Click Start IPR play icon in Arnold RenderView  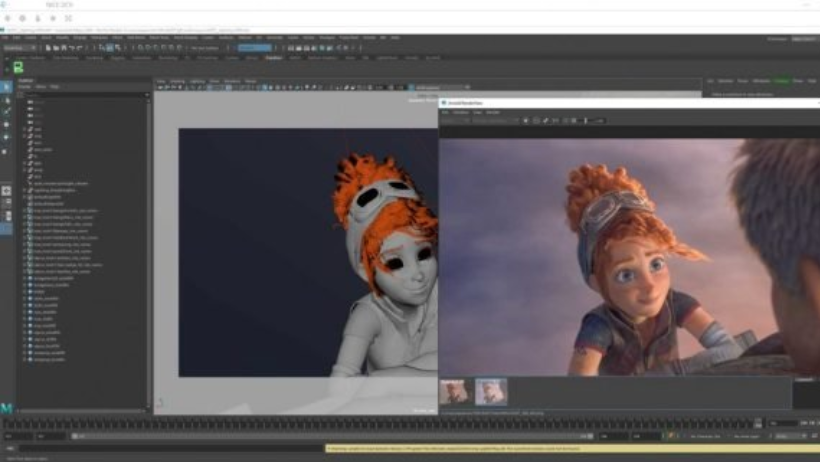point(526,121)
